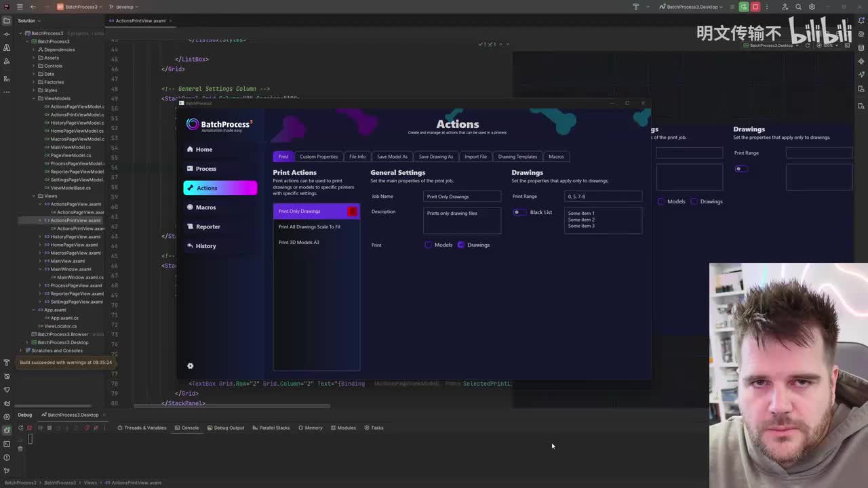Navigate back with the IDE back arrow

tap(33, 7)
